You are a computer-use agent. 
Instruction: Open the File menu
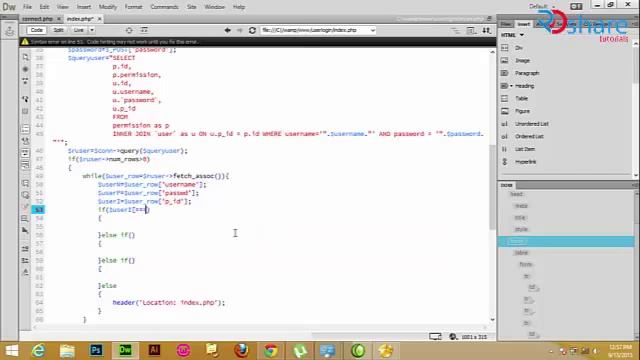27,7
